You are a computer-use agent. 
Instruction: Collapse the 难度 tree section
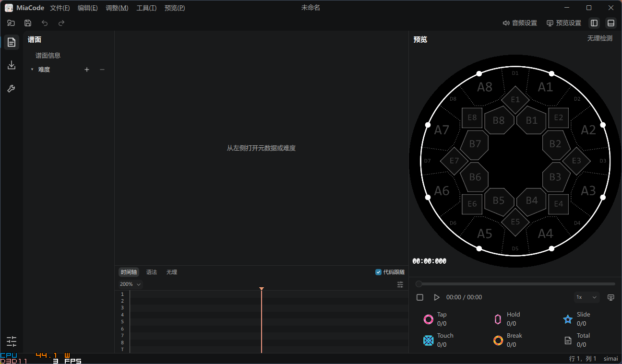pos(32,70)
